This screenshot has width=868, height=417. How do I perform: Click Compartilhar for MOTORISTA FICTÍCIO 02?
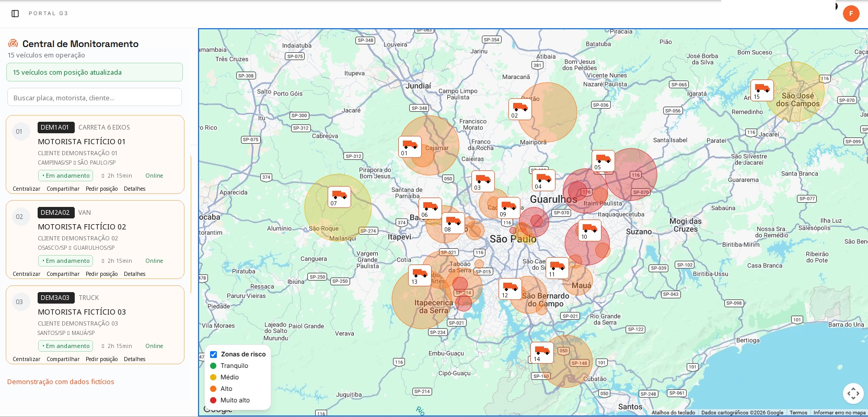pos(63,274)
